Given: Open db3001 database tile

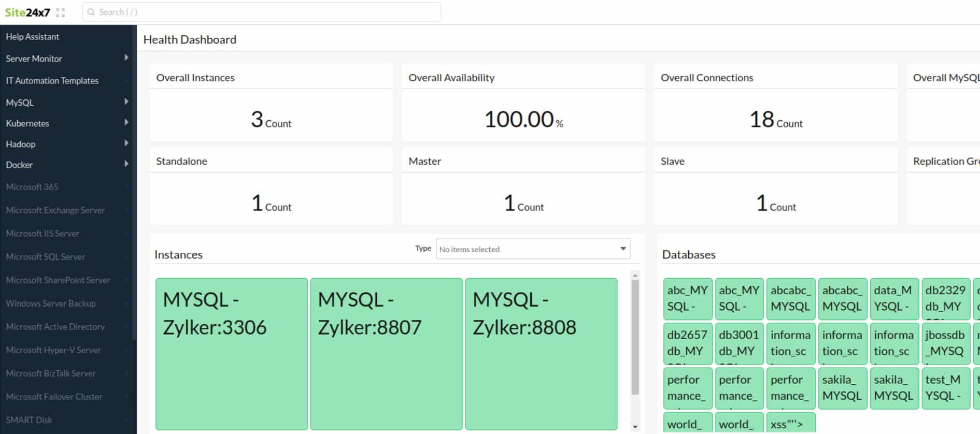Looking at the screenshot, I should (739, 343).
